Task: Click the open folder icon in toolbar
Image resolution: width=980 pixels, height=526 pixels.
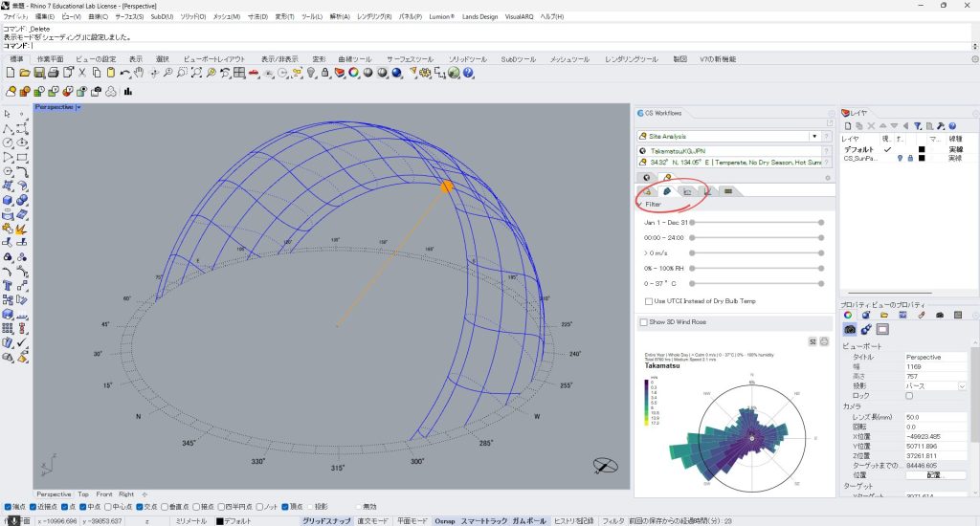Action: point(26,73)
